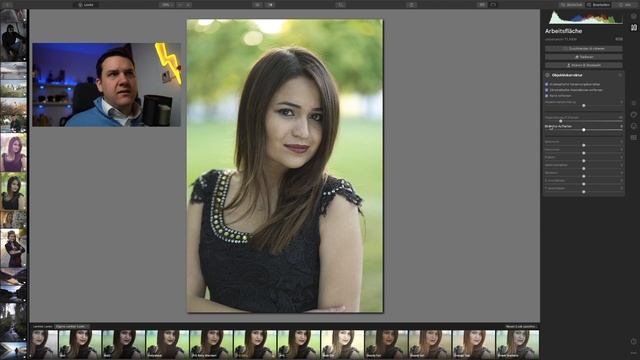Toggle chromatic aberration removal checkbox
The image size is (640, 360).
(x=547, y=90)
